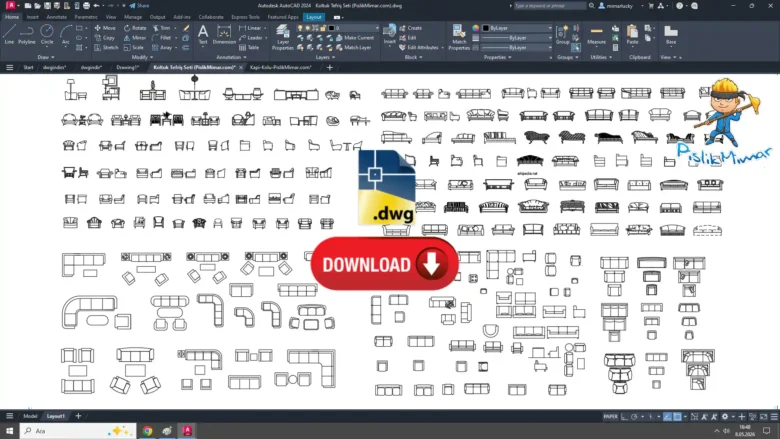
Task: Click the black ByLayer color swatch
Action: tap(486, 28)
